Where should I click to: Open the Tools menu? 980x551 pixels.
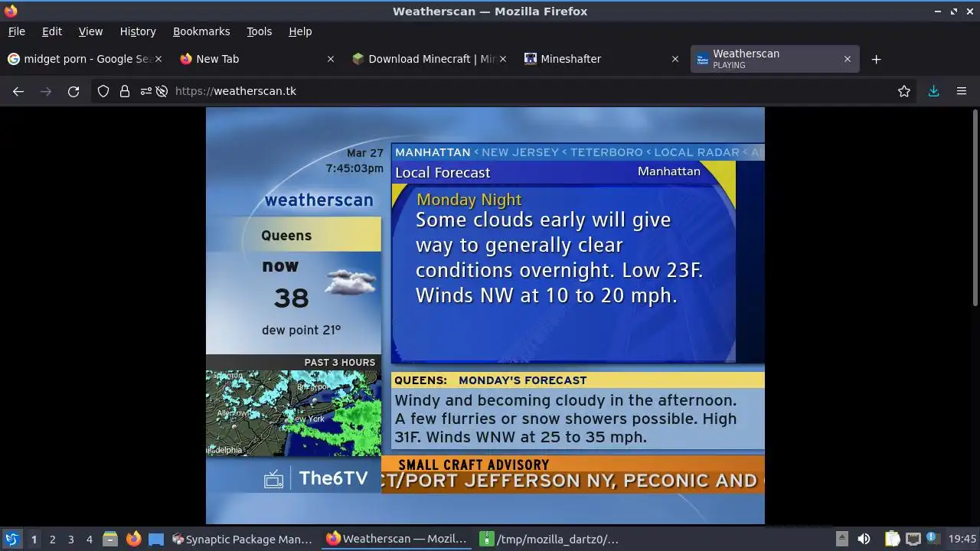pyautogui.click(x=259, y=31)
